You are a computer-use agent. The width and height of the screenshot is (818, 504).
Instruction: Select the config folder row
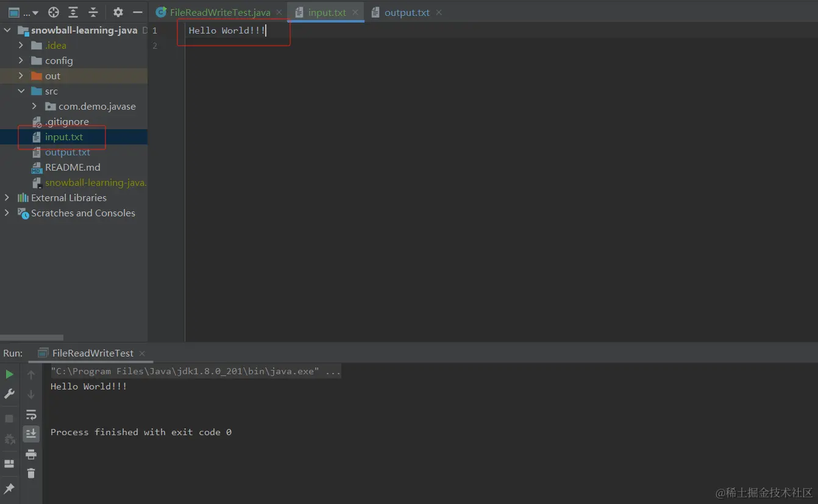pyautogui.click(x=74, y=60)
